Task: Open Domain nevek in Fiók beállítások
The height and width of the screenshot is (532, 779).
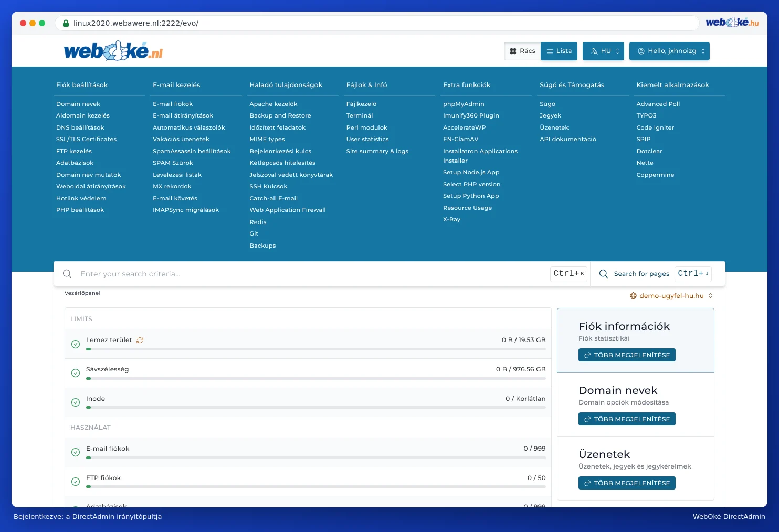Action: click(x=78, y=104)
